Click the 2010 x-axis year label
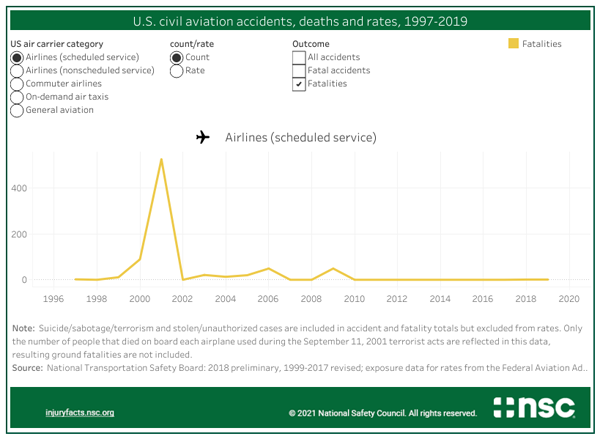The image size is (600, 439). 354,299
